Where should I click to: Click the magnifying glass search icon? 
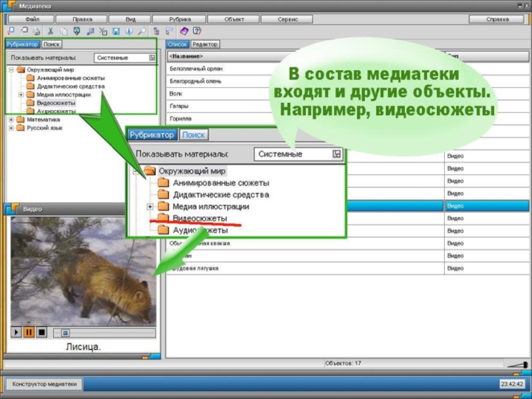(x=142, y=31)
